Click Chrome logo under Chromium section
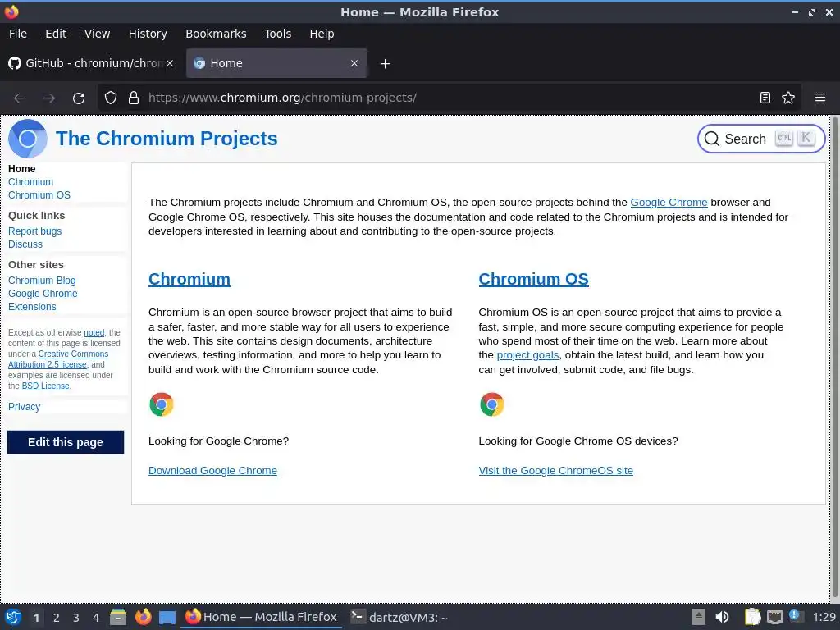 (162, 404)
